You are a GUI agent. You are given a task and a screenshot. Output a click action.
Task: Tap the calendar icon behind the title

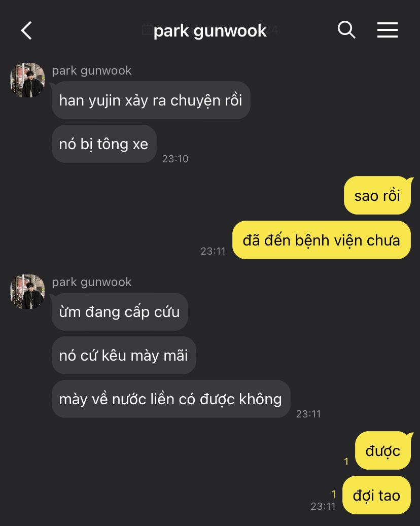[147, 29]
